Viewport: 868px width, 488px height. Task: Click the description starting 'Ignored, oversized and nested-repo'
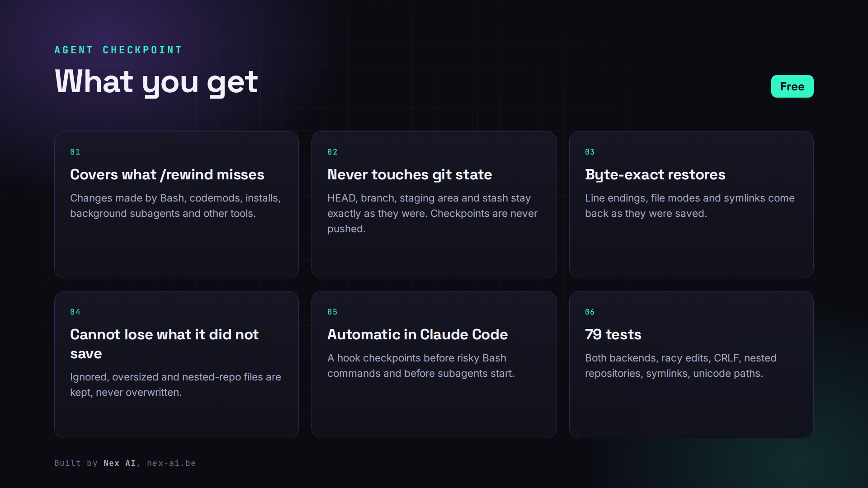pyautogui.click(x=175, y=385)
